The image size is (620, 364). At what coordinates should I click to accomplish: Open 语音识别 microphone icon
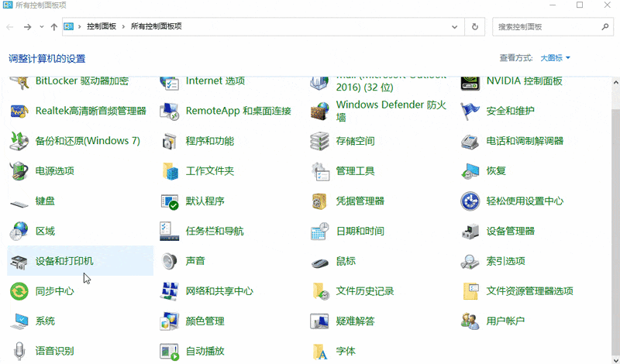pyautogui.click(x=19, y=351)
